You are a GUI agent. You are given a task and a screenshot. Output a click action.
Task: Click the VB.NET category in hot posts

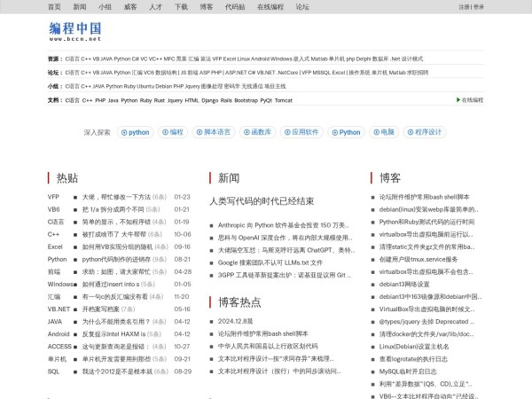(59, 309)
